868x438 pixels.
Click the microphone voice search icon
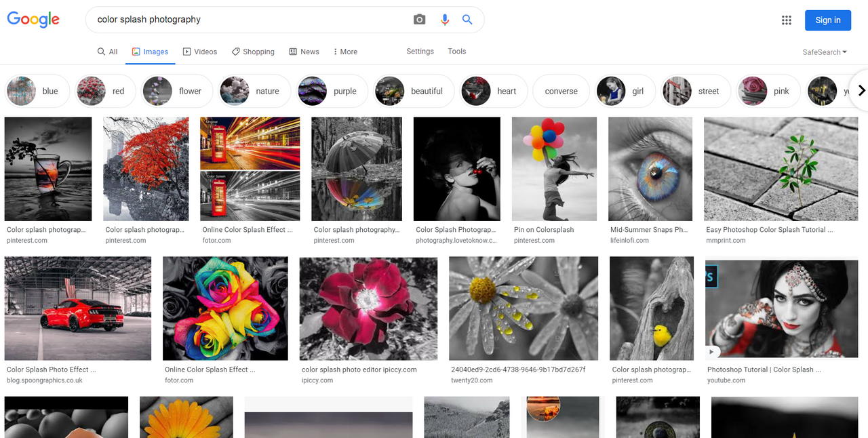point(445,20)
